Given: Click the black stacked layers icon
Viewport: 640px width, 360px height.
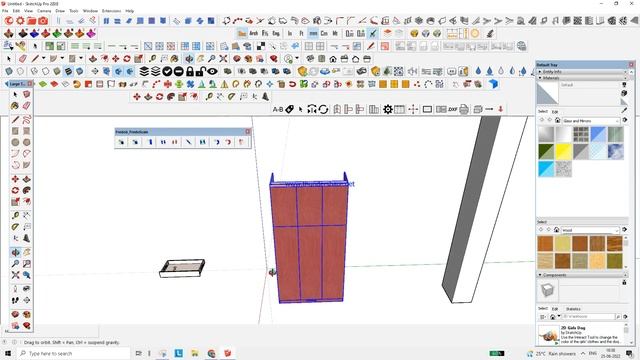Looking at the screenshot, I should pyautogui.click(x=144, y=71).
